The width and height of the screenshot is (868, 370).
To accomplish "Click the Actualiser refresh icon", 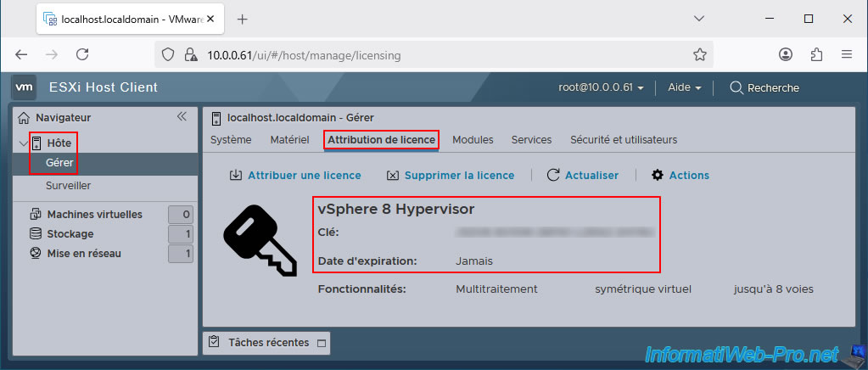I will click(553, 175).
